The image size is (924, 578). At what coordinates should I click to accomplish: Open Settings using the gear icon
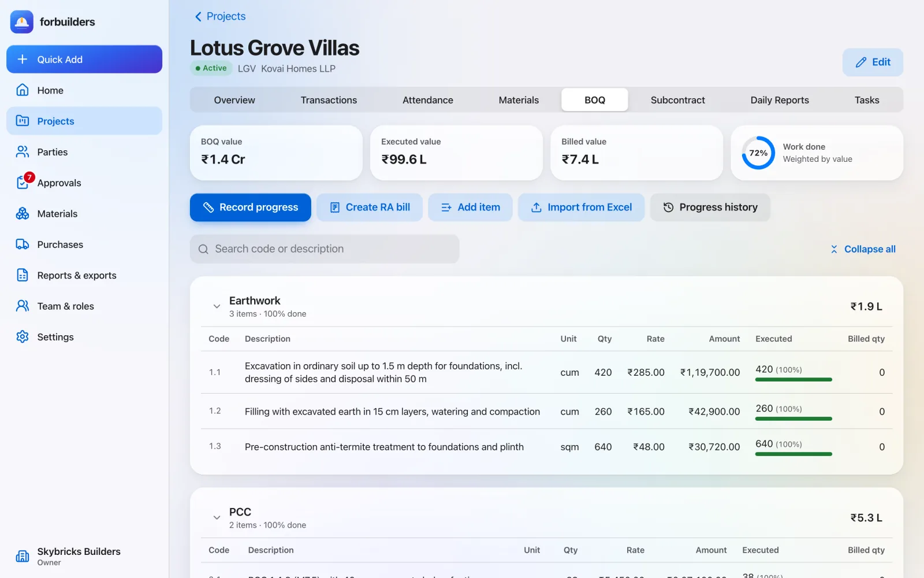(23, 337)
